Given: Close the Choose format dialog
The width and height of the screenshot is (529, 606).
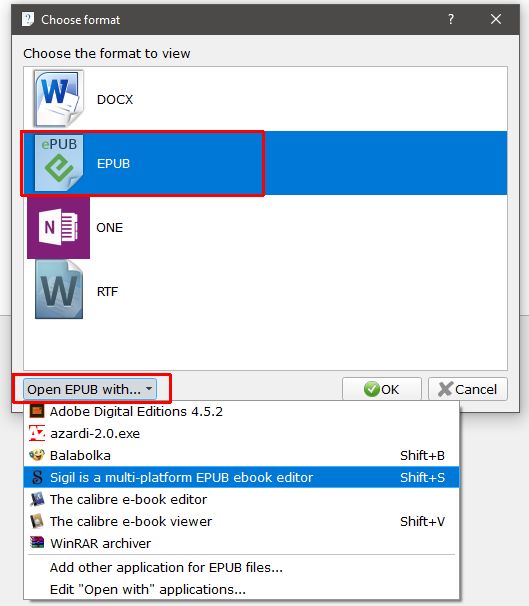Looking at the screenshot, I should click(496, 19).
